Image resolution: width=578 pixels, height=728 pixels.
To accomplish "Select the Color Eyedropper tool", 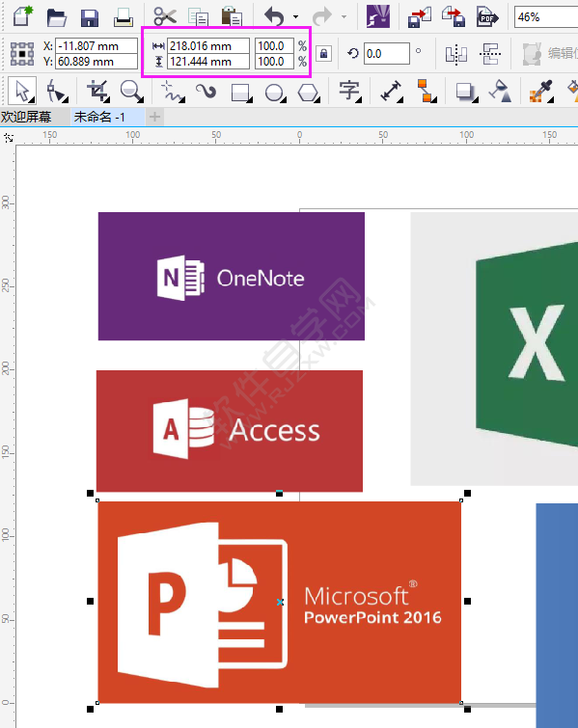I will click(541, 91).
